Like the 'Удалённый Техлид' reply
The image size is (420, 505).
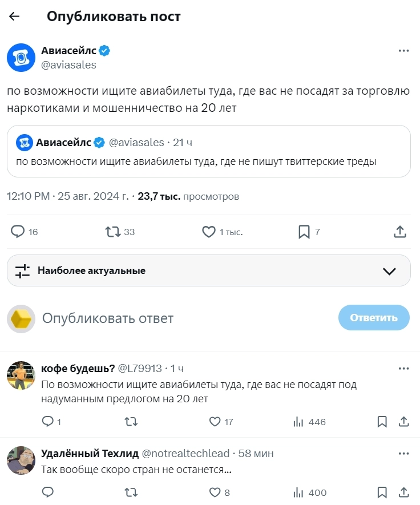(x=215, y=492)
